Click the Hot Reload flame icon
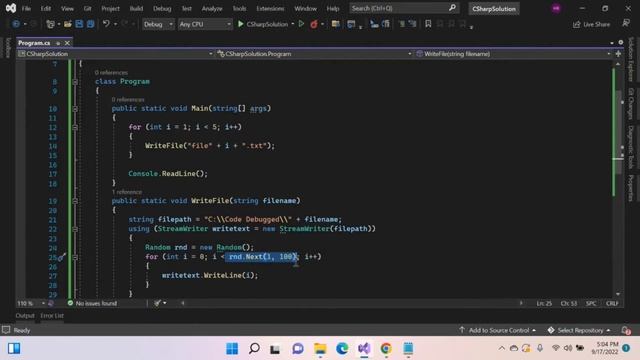640x360 pixels. [x=313, y=24]
